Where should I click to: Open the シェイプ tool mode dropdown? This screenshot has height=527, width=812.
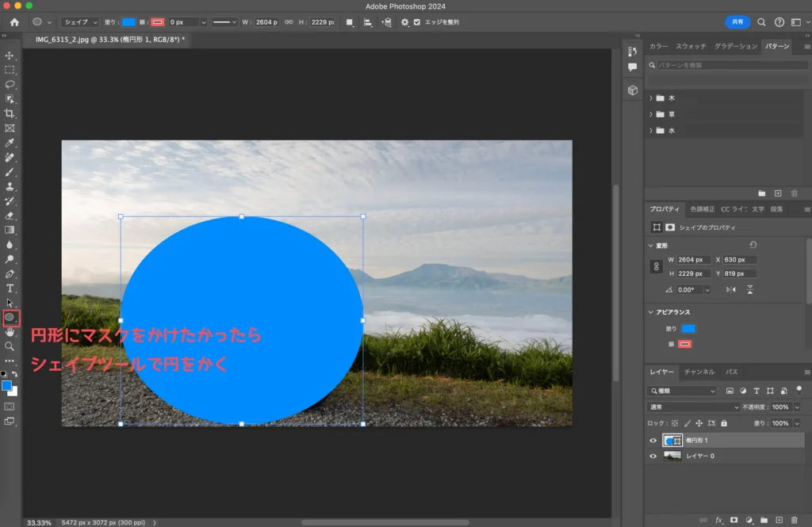click(x=79, y=22)
